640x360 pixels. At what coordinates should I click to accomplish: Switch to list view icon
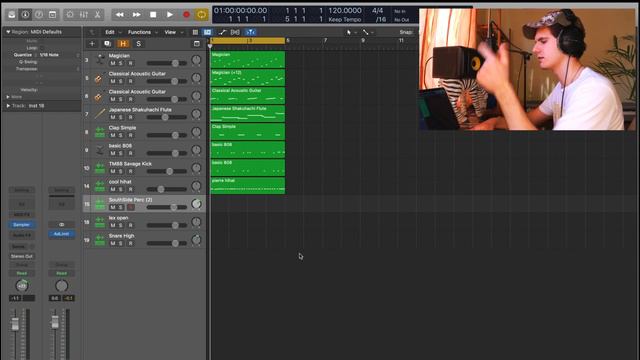pos(195,32)
